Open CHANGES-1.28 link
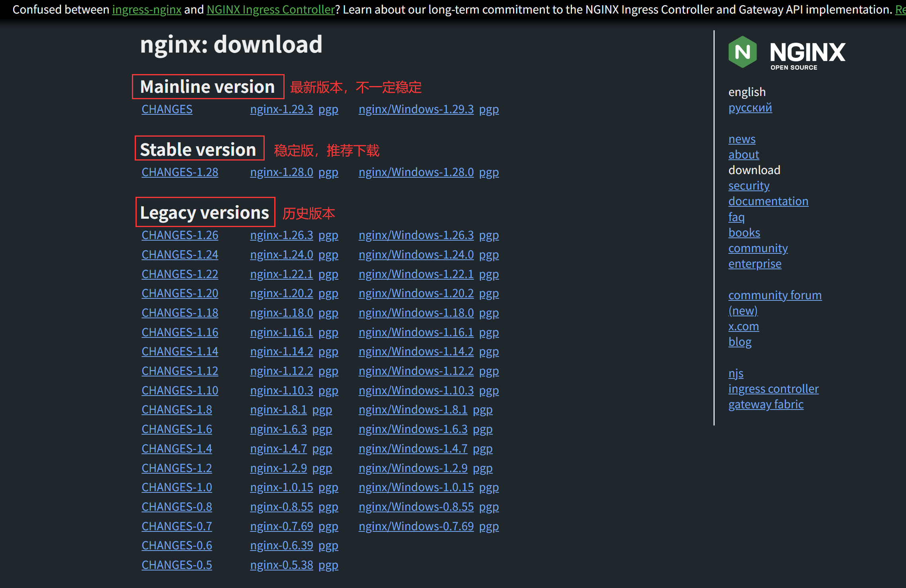Viewport: 906px width, 588px height. (x=180, y=172)
